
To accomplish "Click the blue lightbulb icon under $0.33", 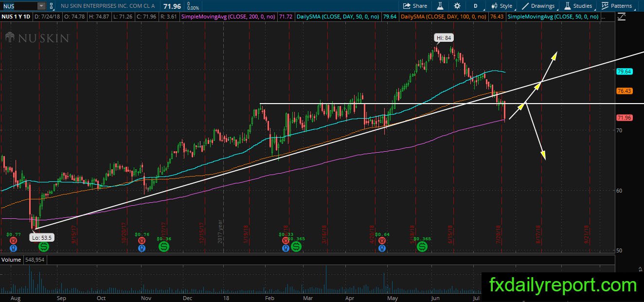I will click(286, 248).
